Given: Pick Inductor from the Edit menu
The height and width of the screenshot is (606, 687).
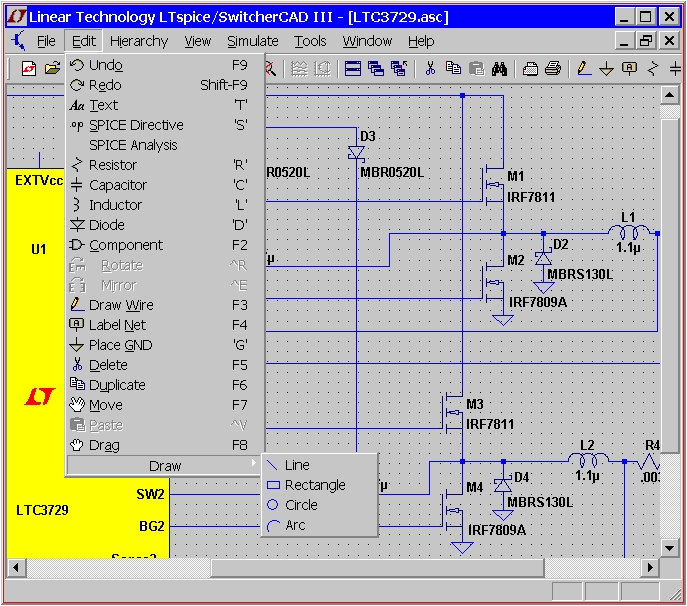Looking at the screenshot, I should [165, 205].
